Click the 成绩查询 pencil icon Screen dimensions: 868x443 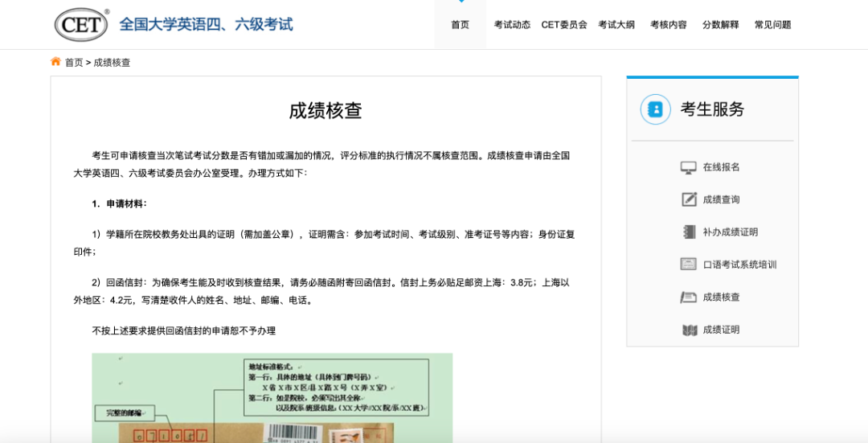point(689,199)
